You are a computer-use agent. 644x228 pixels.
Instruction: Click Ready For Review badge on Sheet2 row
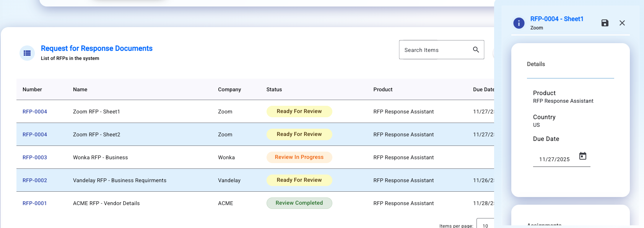299,134
